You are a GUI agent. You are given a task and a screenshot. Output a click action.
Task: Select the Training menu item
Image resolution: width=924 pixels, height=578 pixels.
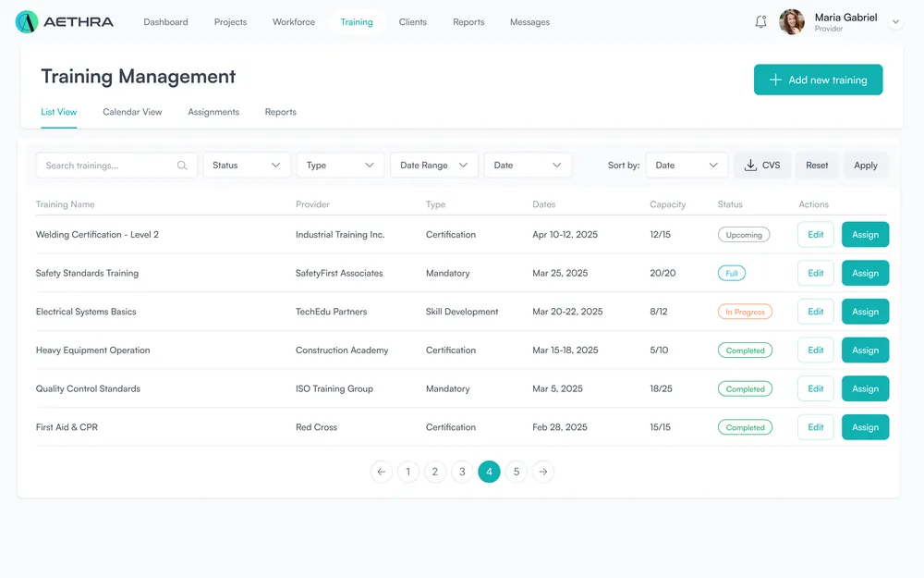pos(357,22)
